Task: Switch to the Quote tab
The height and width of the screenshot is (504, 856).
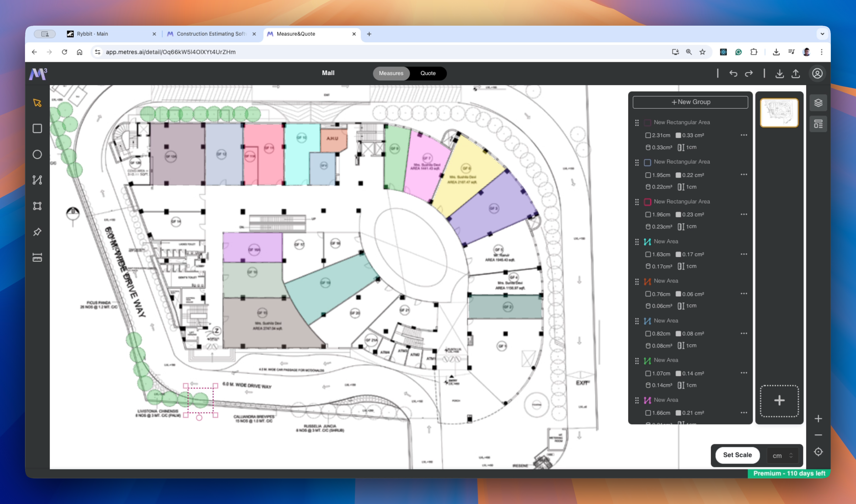Action: coord(428,73)
